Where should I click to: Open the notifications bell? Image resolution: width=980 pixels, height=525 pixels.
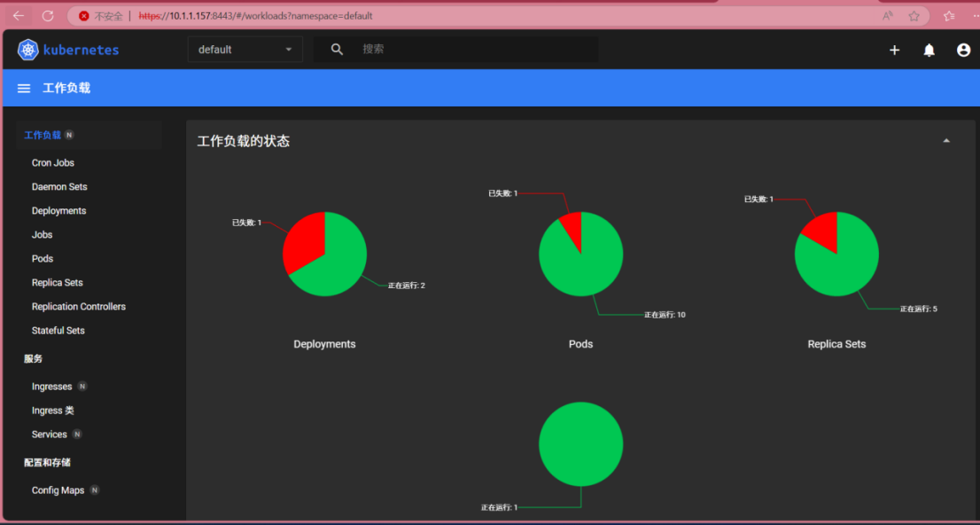[929, 50]
